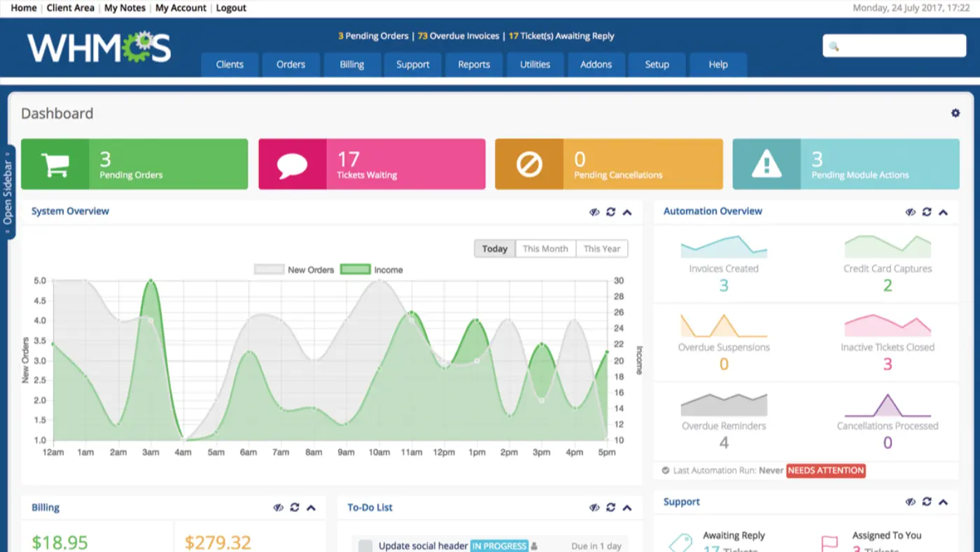The image size is (980, 552).
Task: Collapse the System Overview panel
Action: coord(627,212)
